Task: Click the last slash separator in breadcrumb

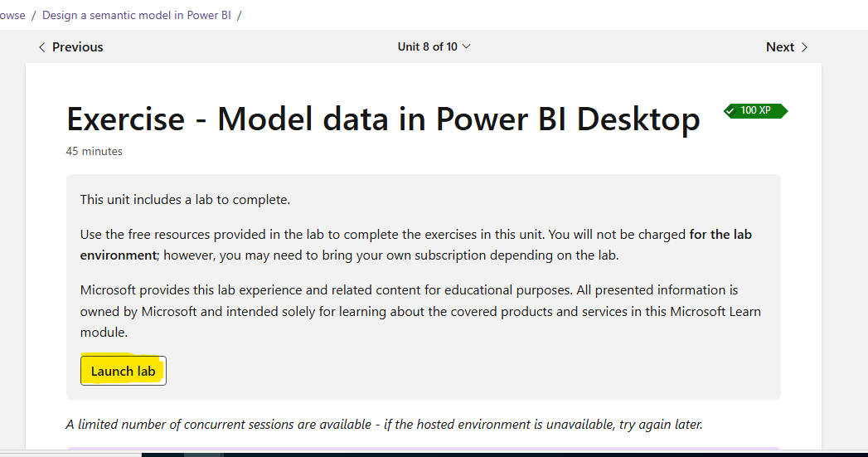Action: tap(239, 15)
